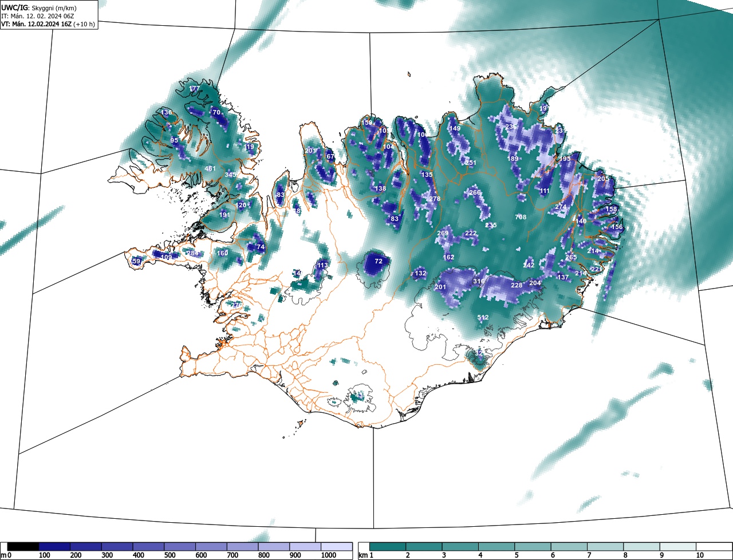Click the visibility value '278' on the map
Viewport: 733px width, 560px height.
point(435,199)
